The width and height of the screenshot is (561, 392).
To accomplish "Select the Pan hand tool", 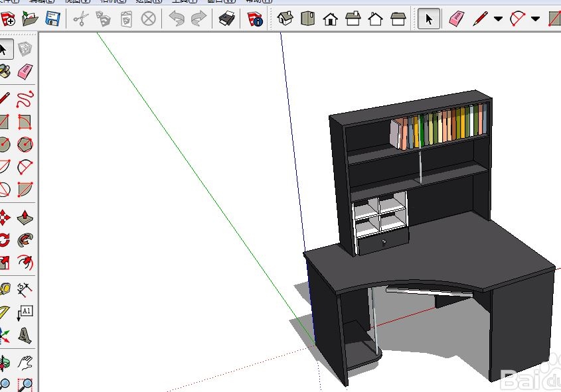I will click(25, 363).
